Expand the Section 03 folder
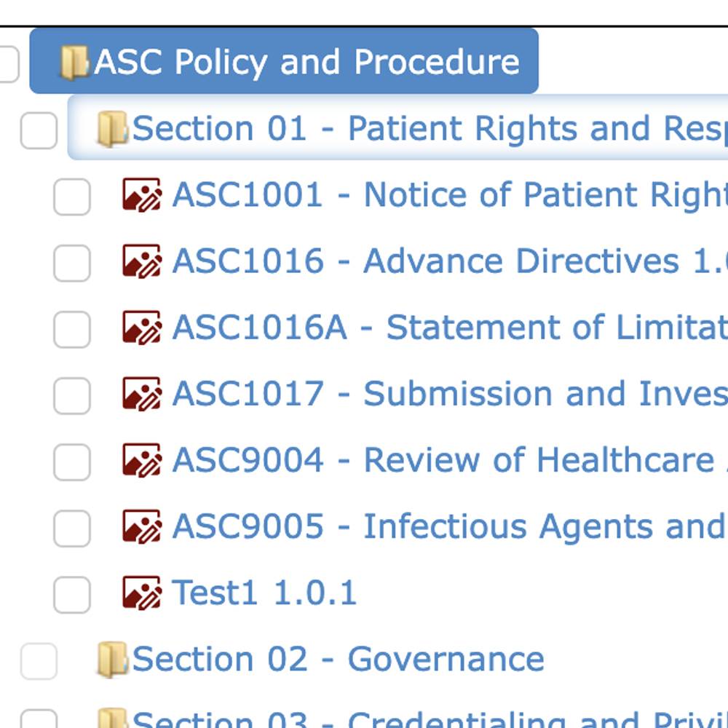This screenshot has width=728, height=728. coord(112,719)
